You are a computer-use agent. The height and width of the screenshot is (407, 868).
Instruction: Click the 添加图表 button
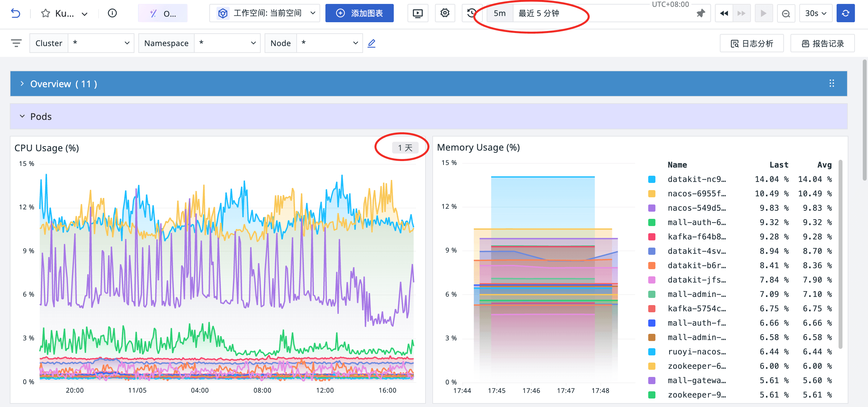pos(359,13)
